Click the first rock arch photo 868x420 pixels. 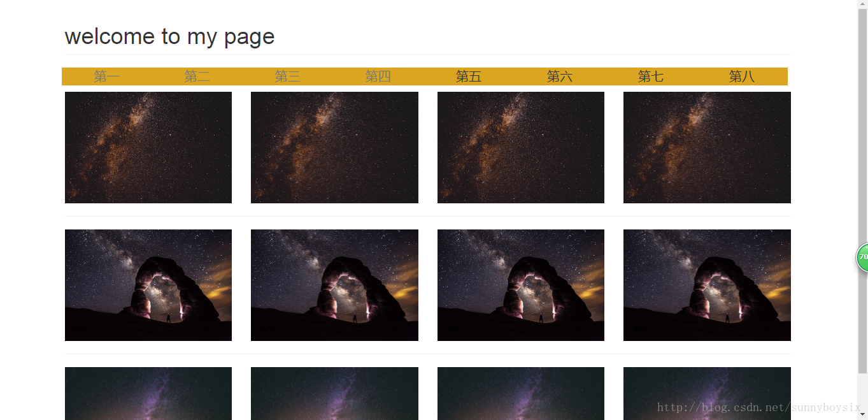pyautogui.click(x=148, y=285)
